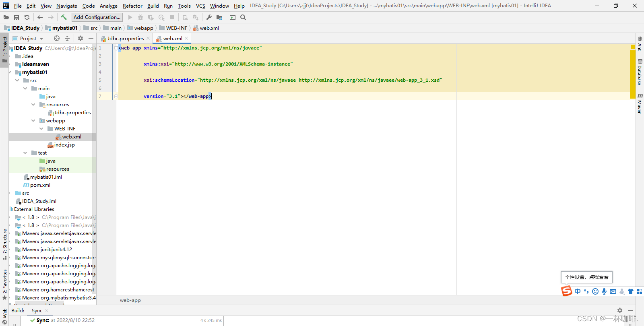The height and width of the screenshot is (326, 644).
Task: Collapse mybatis01 module node
Action: (x=10, y=72)
